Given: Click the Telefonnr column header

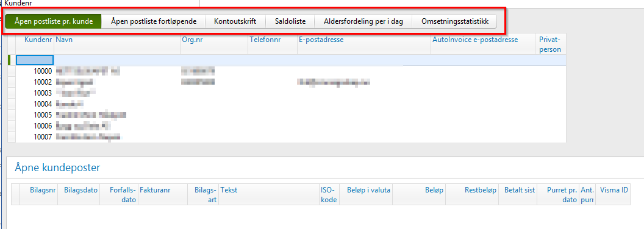Looking at the screenshot, I should [x=273, y=44].
